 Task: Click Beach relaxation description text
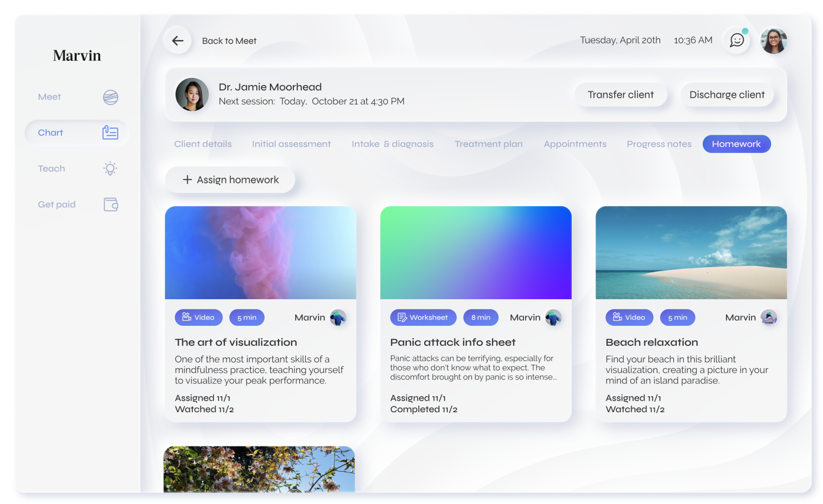pos(686,370)
